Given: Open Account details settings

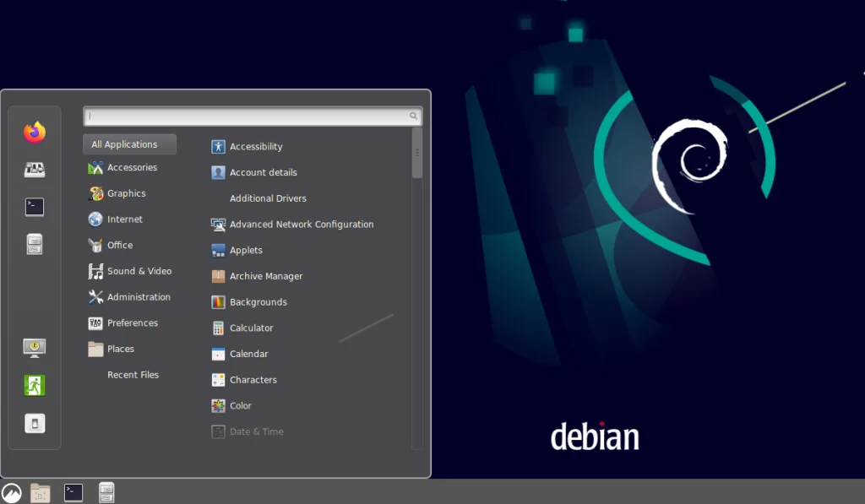Looking at the screenshot, I should click(x=262, y=172).
